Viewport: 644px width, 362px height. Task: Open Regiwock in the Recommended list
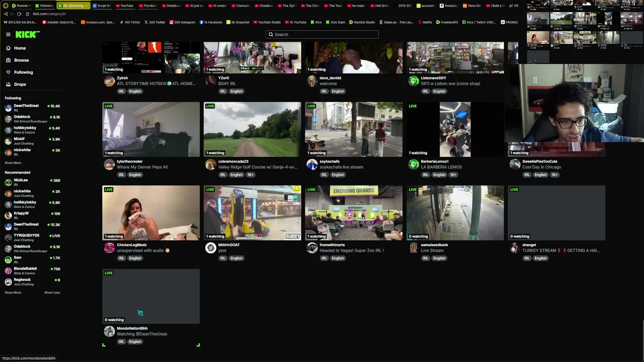pyautogui.click(x=32, y=282)
